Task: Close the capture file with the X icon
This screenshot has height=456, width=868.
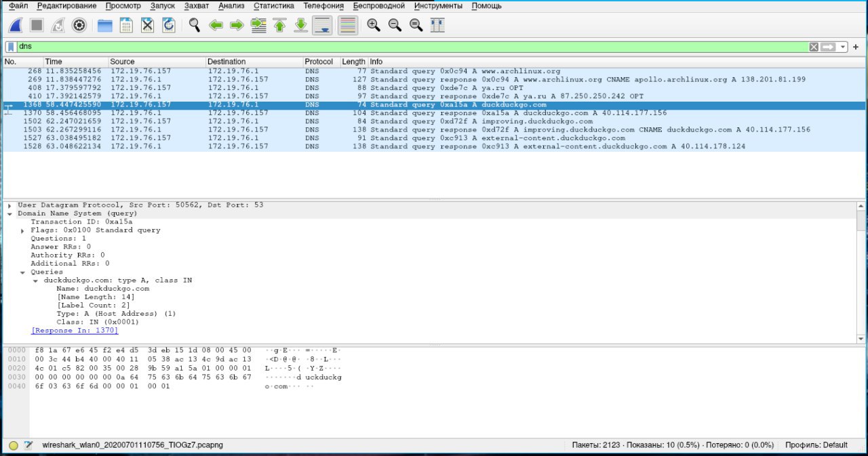Action: (147, 26)
